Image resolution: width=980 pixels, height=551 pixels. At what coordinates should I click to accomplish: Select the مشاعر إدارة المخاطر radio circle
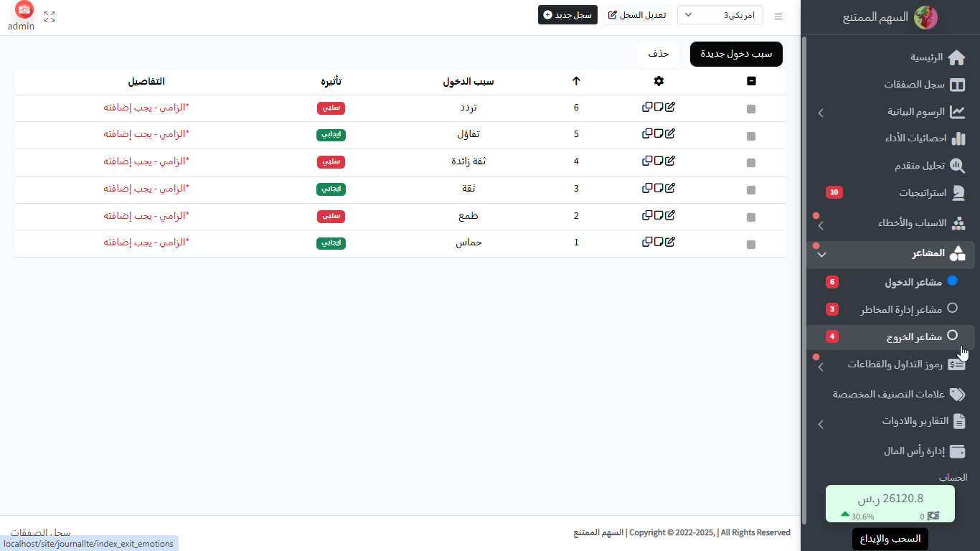click(951, 308)
